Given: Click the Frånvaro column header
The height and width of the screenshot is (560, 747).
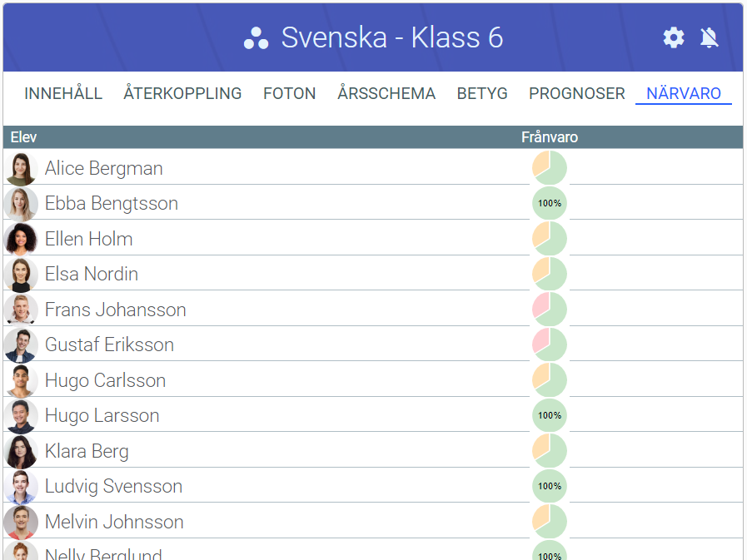Looking at the screenshot, I should (550, 137).
